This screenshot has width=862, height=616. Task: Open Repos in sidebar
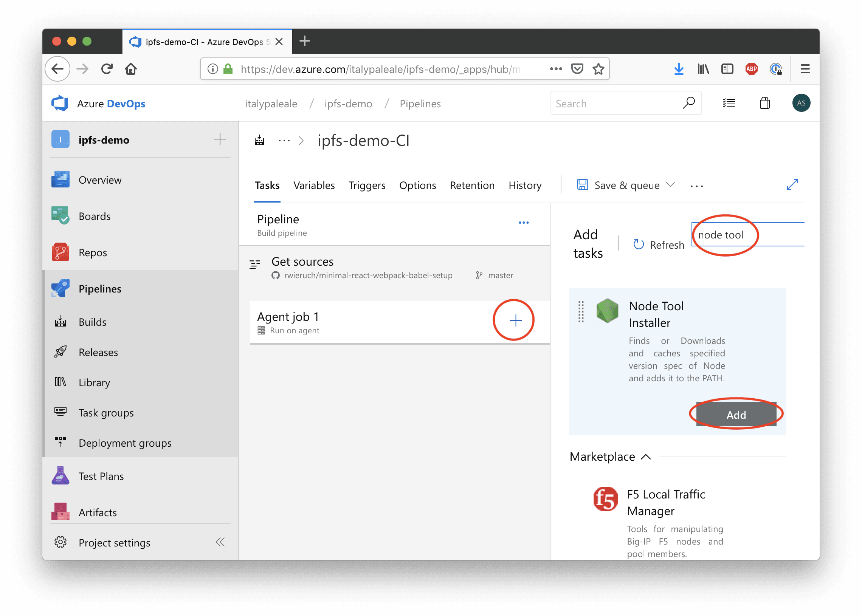(140, 252)
